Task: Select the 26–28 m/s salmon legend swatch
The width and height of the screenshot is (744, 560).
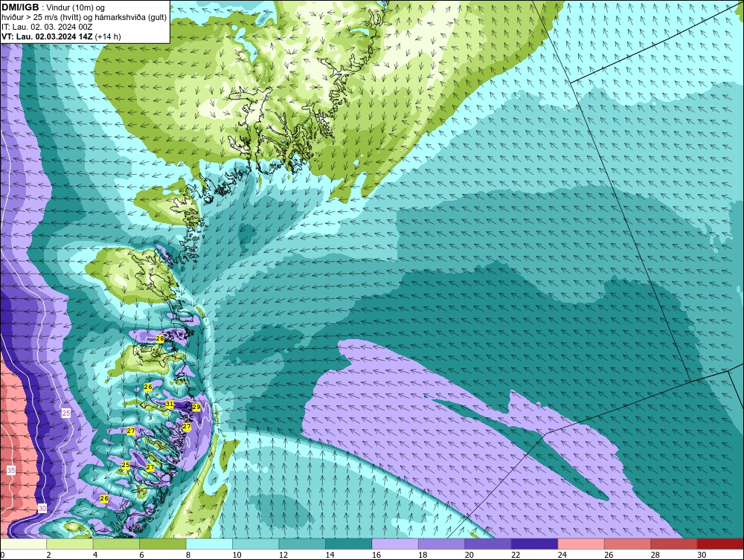Action: (628, 544)
